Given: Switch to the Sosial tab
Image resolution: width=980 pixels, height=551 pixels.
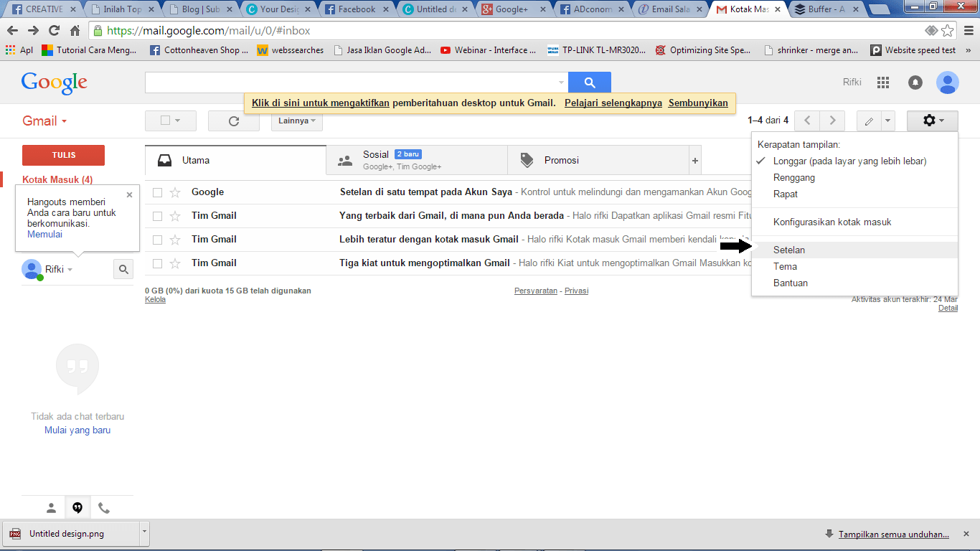Looking at the screenshot, I should click(417, 161).
